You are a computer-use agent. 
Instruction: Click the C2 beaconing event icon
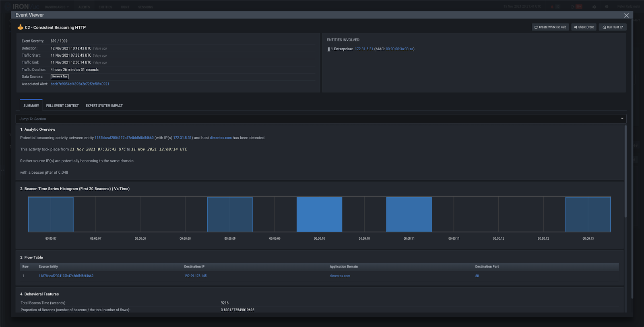tap(20, 27)
